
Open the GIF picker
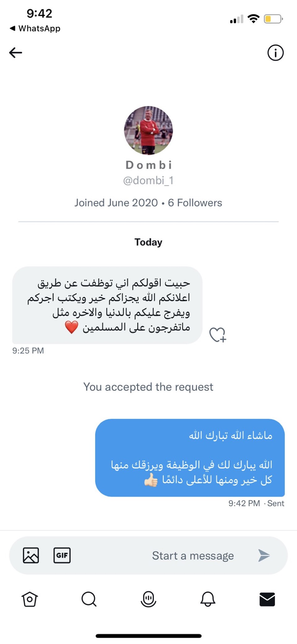tap(62, 555)
